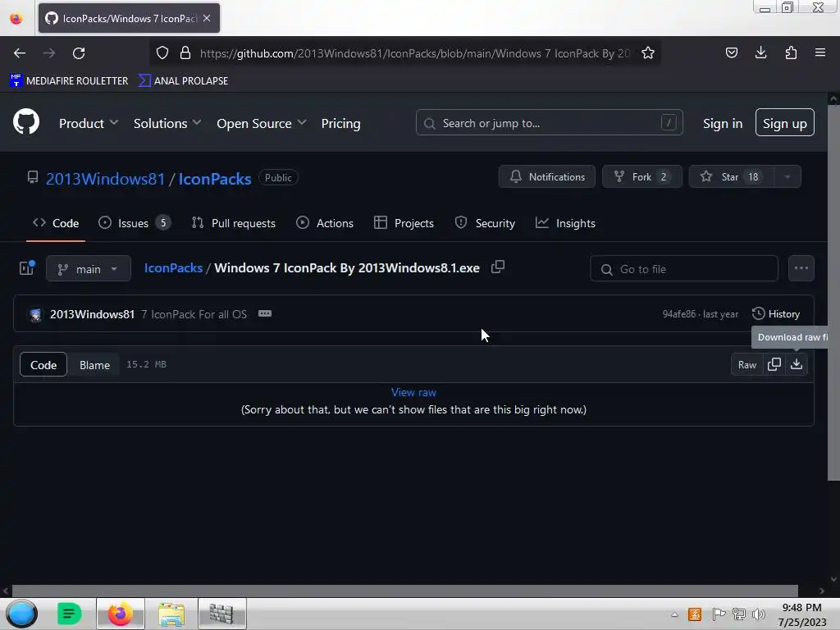840x630 pixels.
Task: Open the Star lists dropdown arrow
Action: [x=787, y=177]
